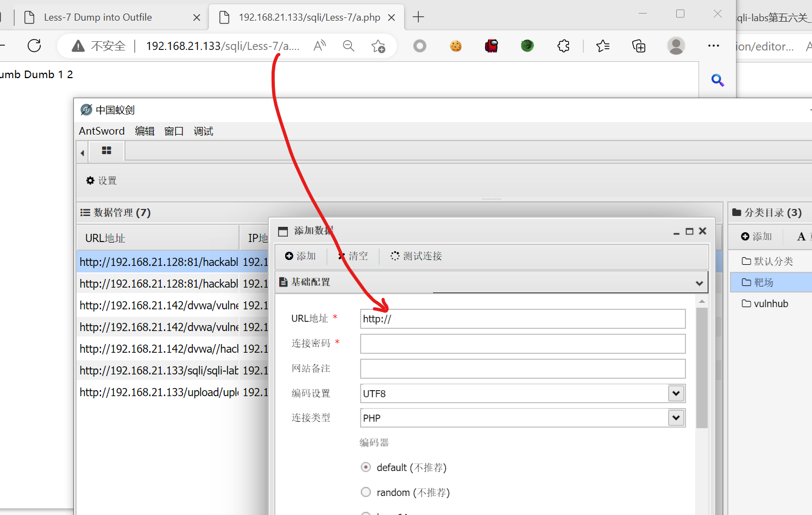Open the 调试 menu
Image resolution: width=812 pixels, height=515 pixels.
click(203, 131)
